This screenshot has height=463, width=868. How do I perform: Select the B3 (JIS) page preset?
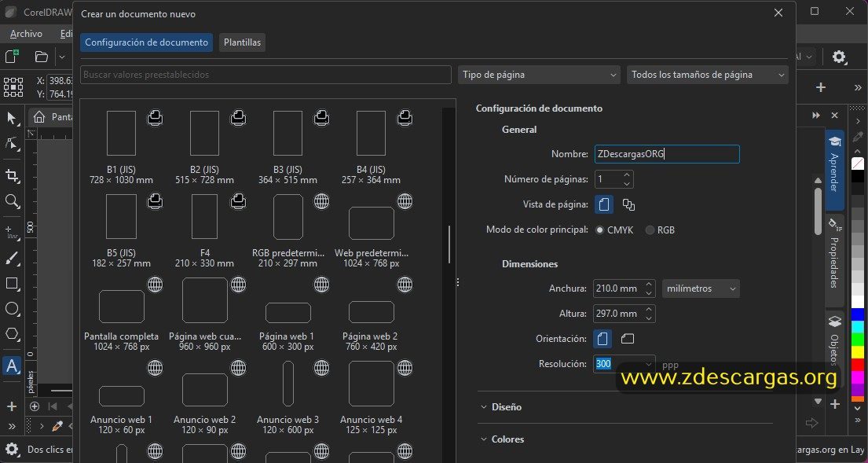(288, 147)
